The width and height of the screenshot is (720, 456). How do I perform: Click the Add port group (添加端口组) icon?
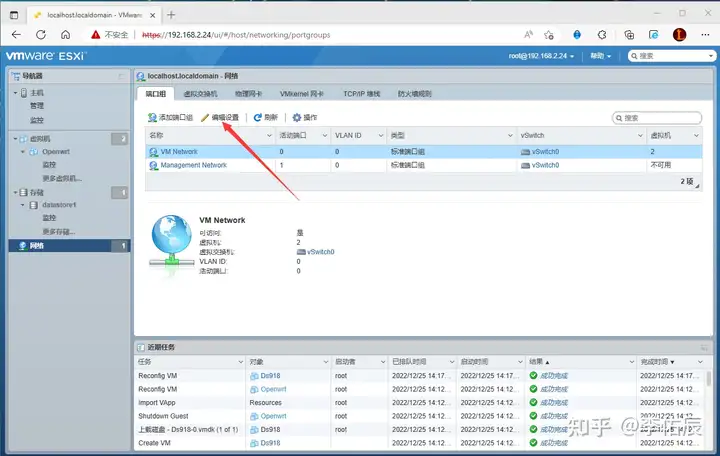coord(152,118)
